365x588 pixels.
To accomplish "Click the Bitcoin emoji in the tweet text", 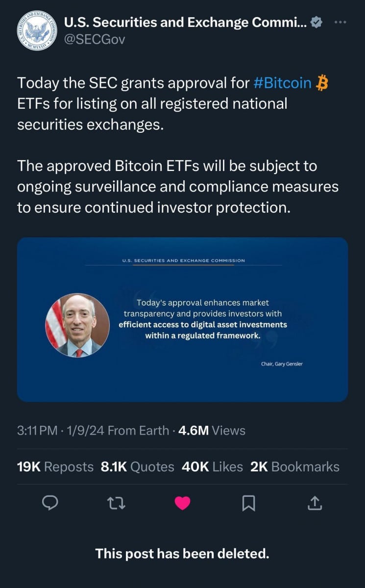I will point(323,83).
